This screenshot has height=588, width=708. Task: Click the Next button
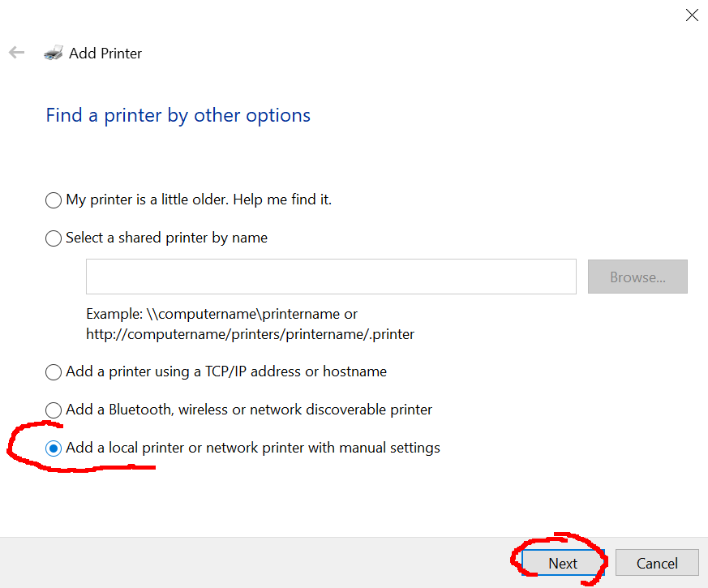click(563, 563)
